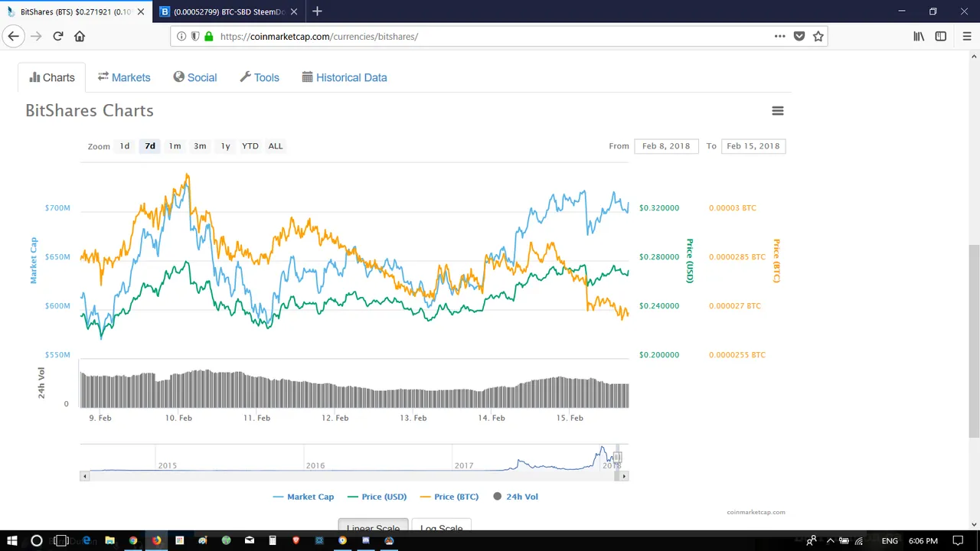Open the ENG language indicator

coord(890,541)
